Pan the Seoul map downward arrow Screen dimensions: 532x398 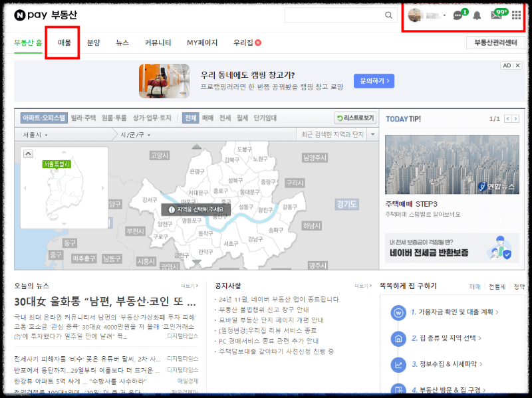coord(196,262)
